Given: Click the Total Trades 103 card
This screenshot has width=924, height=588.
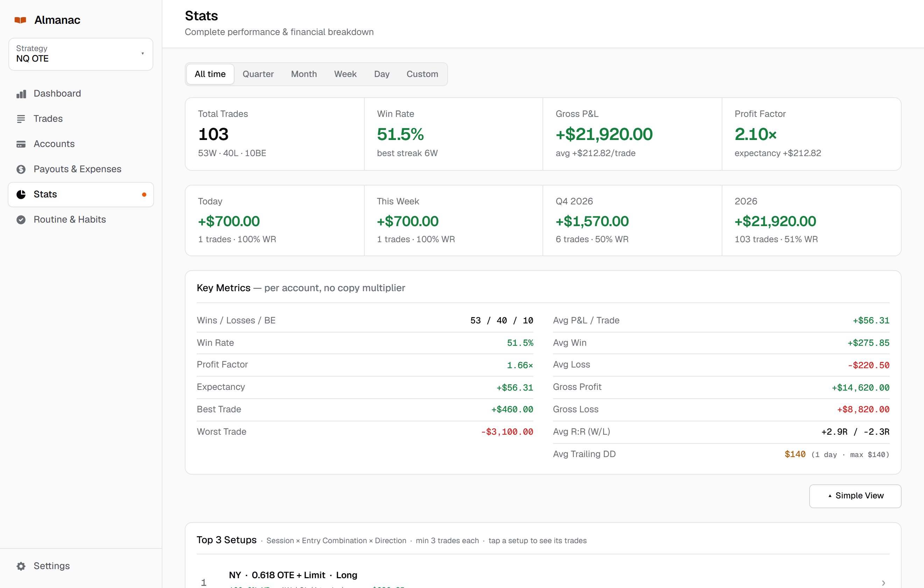Looking at the screenshot, I should pyautogui.click(x=275, y=134).
